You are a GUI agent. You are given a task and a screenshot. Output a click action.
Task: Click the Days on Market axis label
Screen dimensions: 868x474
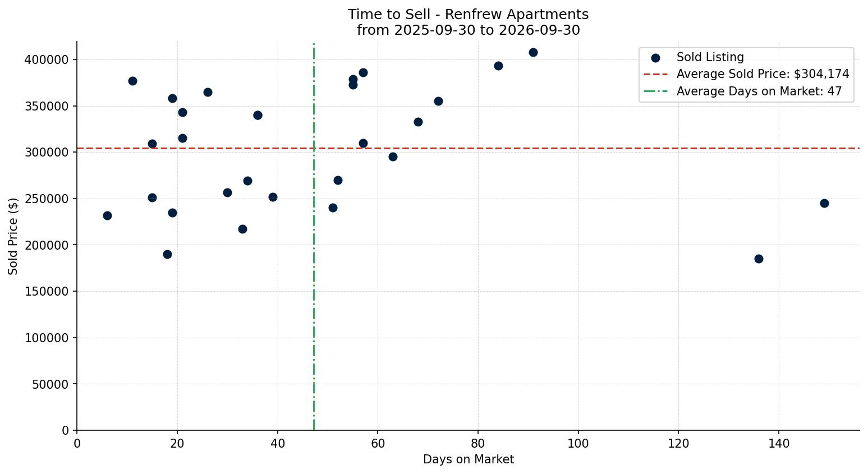(x=469, y=459)
